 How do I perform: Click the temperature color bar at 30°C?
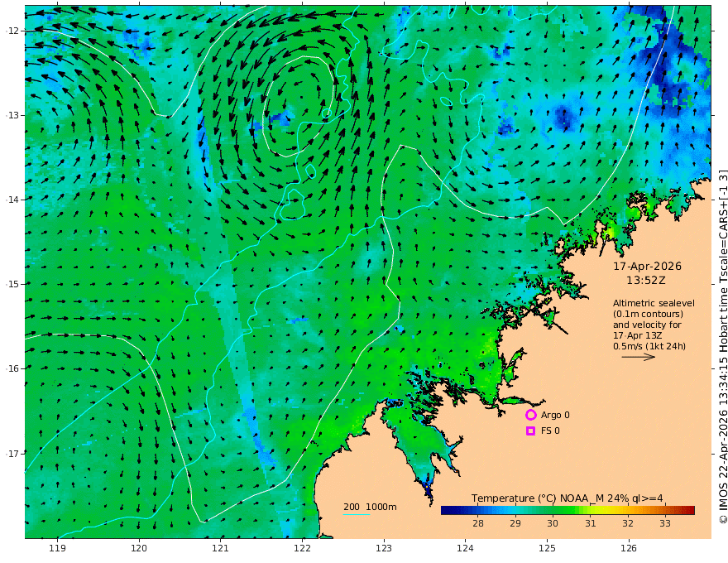pos(553,511)
